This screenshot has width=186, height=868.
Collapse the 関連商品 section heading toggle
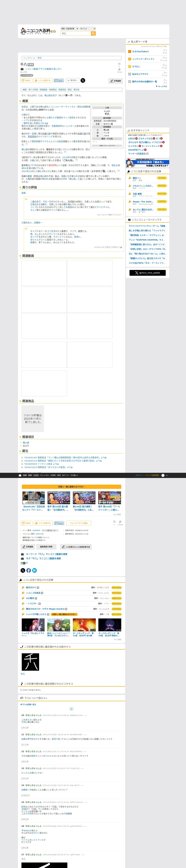[20, 401]
